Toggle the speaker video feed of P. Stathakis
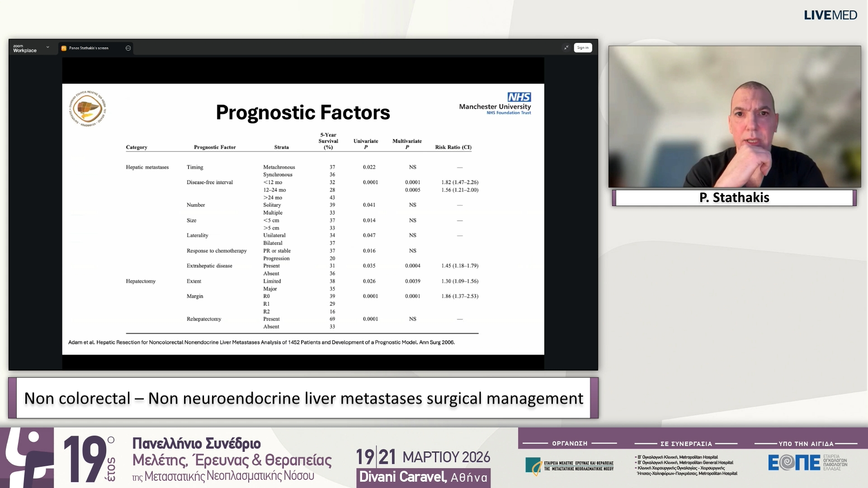This screenshot has width=868, height=488. click(735, 117)
